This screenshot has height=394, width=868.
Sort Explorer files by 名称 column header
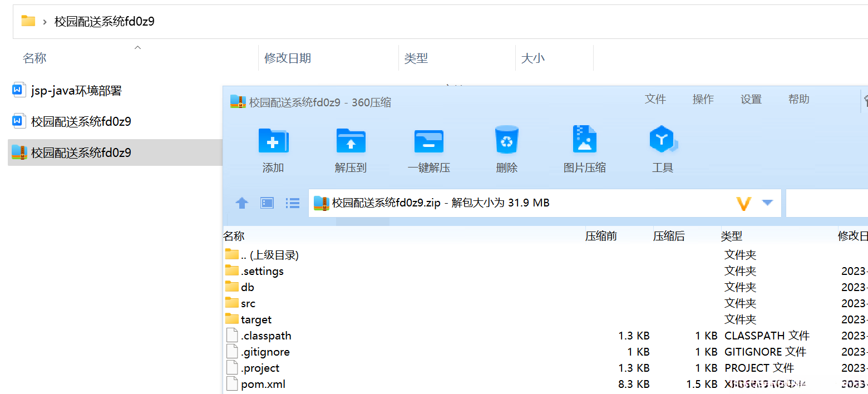coord(34,58)
